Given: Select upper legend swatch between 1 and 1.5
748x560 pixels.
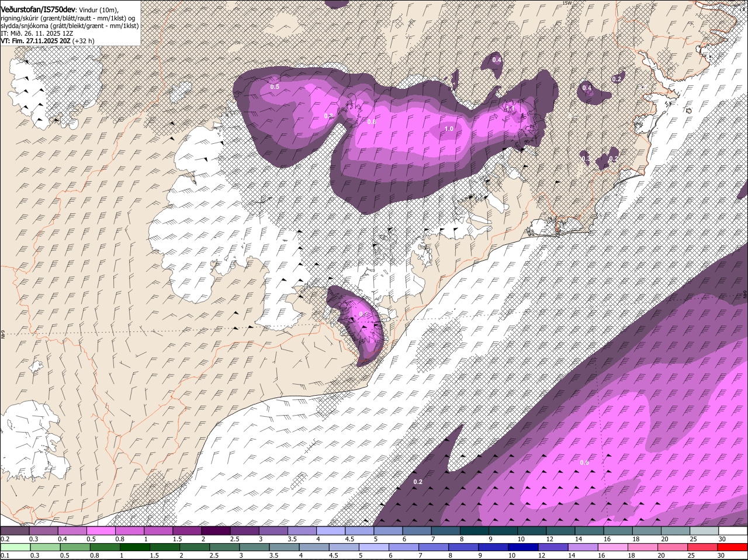Looking at the screenshot, I should [158, 531].
